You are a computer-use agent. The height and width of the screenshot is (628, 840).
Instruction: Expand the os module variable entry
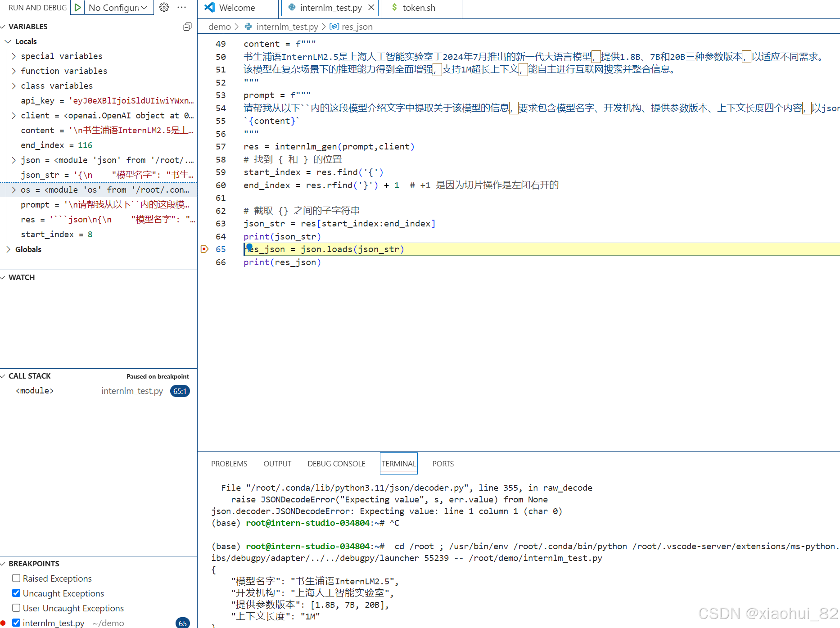tap(14, 190)
